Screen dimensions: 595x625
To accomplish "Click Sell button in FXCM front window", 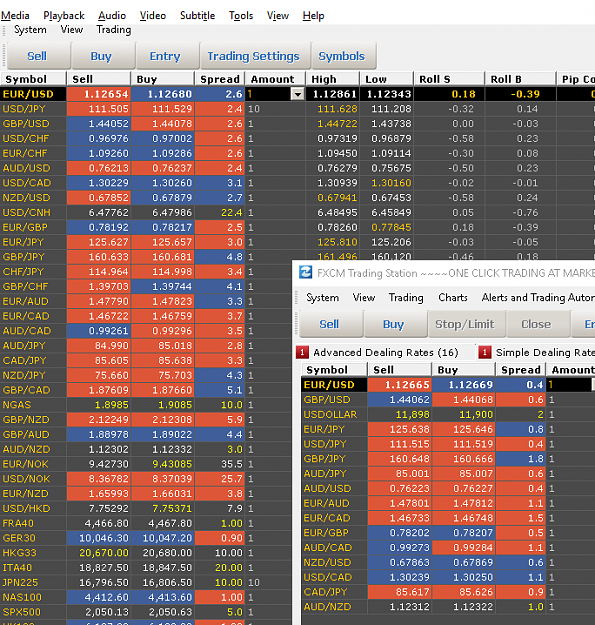I will (329, 324).
